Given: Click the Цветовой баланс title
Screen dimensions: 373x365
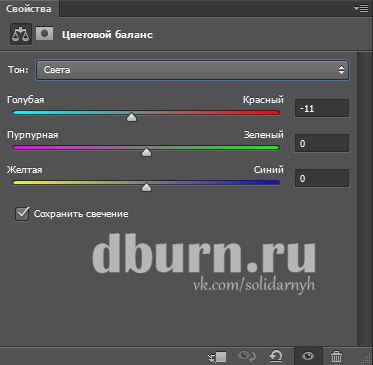Looking at the screenshot, I should [x=107, y=35].
